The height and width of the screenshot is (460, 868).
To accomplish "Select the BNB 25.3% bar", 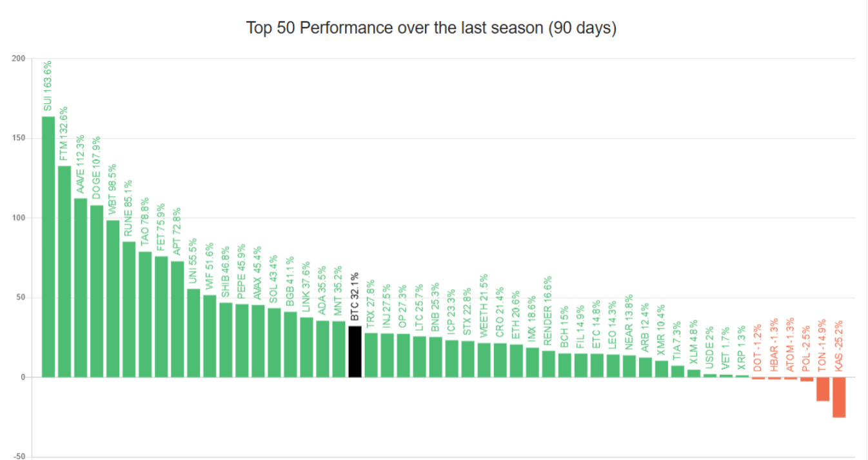I will [x=435, y=357].
